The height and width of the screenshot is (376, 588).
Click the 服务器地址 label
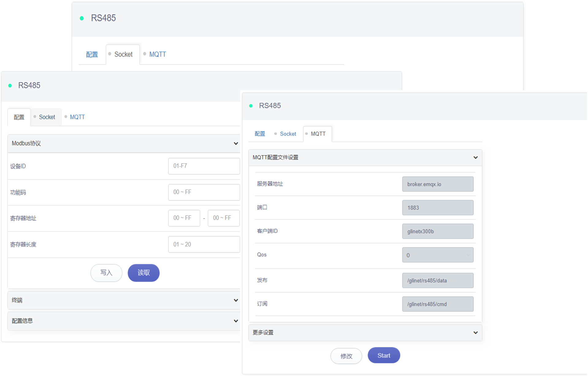tap(270, 184)
